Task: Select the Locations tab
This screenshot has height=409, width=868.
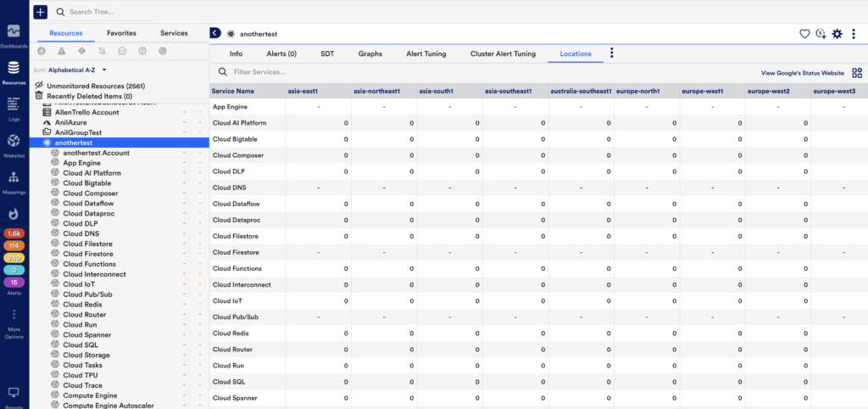Action: click(576, 53)
